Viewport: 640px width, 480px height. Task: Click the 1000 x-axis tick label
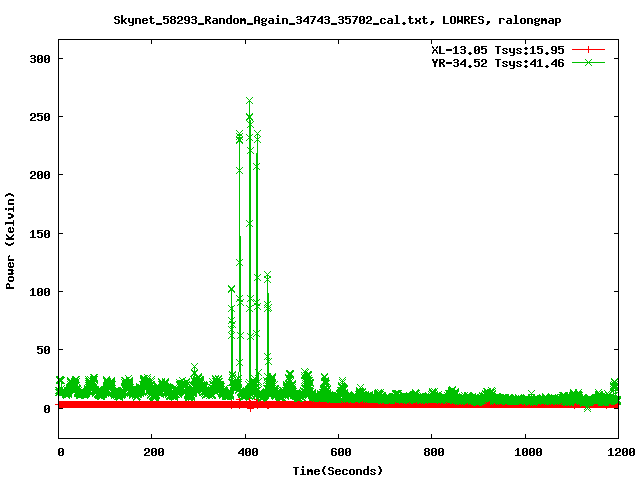click(528, 452)
